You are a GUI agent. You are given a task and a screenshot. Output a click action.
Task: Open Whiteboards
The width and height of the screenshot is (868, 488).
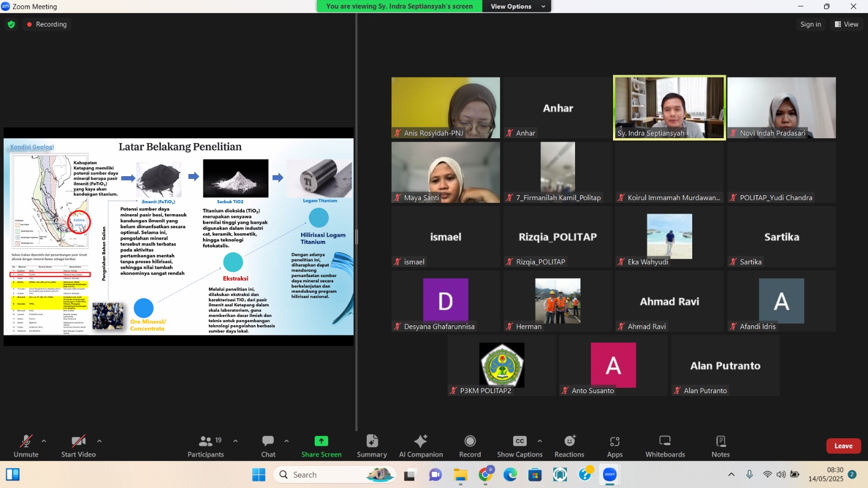665,446
